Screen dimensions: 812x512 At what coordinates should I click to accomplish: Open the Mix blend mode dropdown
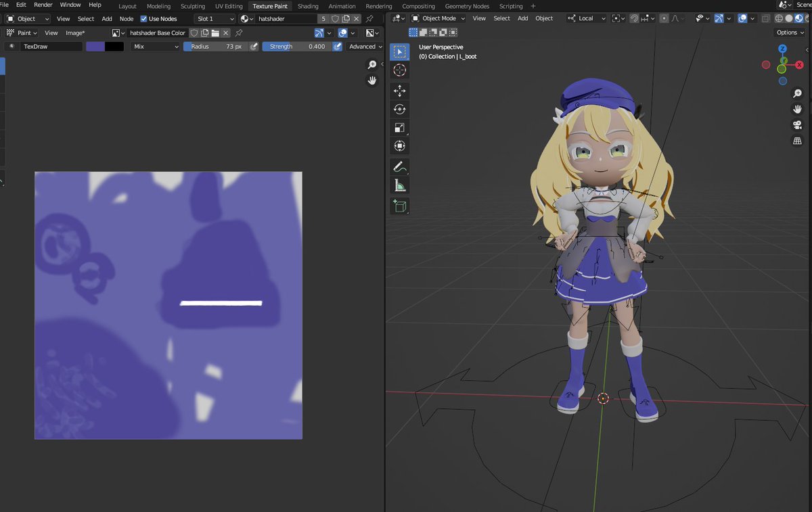point(156,47)
